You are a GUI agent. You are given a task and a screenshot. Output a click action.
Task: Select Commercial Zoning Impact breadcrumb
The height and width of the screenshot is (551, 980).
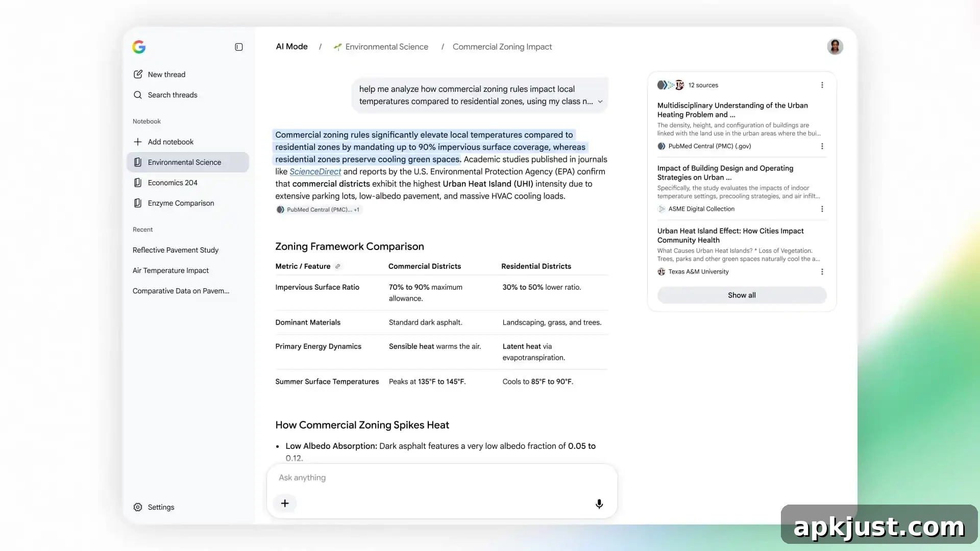click(x=502, y=46)
